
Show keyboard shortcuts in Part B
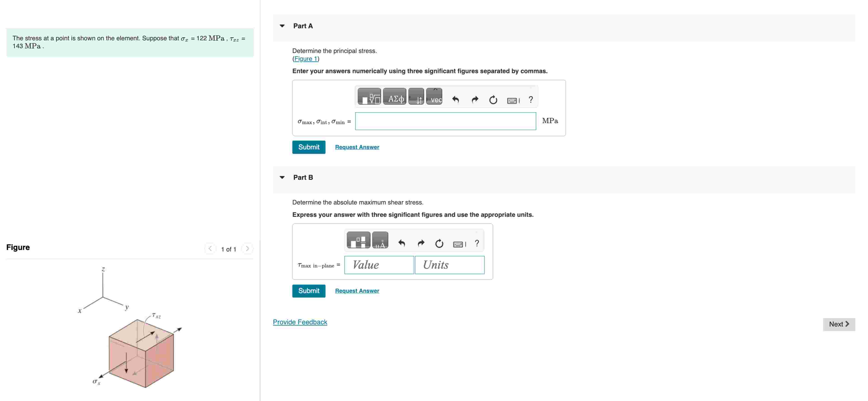pos(459,244)
